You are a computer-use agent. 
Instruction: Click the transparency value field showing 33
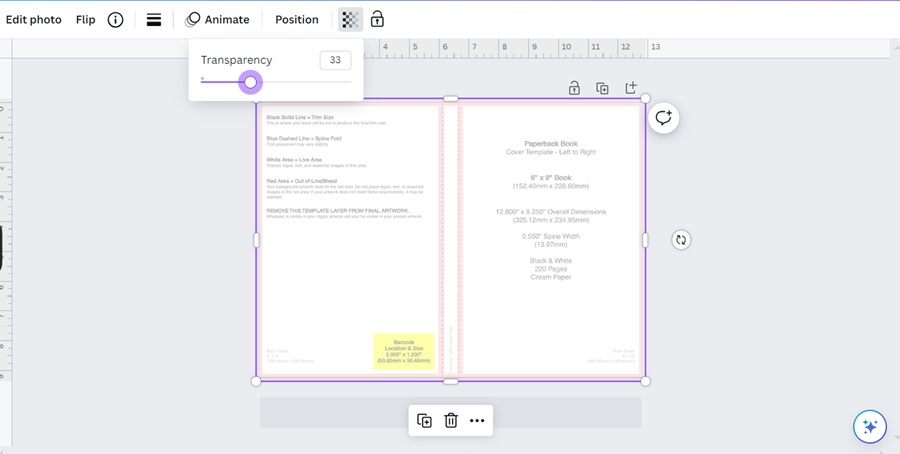(x=335, y=60)
